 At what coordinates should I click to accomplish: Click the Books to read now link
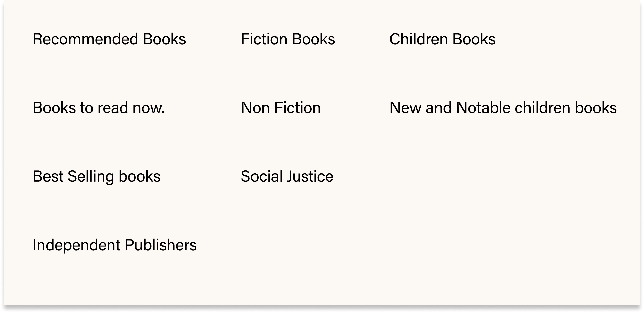[x=99, y=108]
